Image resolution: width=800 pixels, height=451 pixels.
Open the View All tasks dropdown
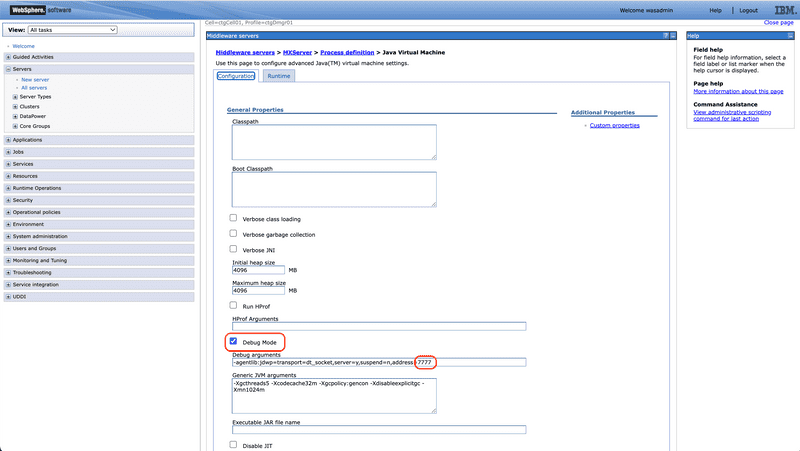click(72, 30)
